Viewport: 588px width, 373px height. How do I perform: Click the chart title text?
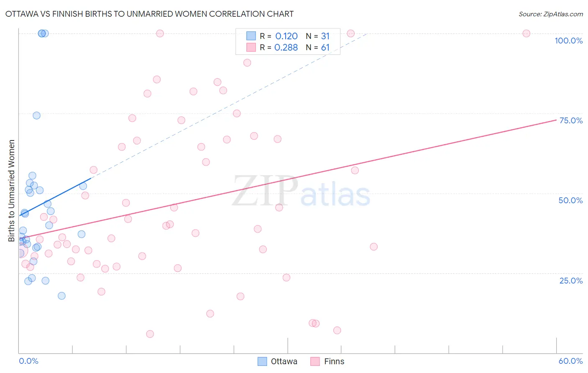click(x=149, y=14)
